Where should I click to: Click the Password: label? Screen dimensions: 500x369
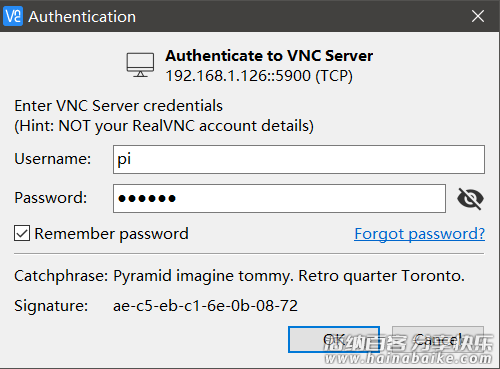tap(51, 198)
